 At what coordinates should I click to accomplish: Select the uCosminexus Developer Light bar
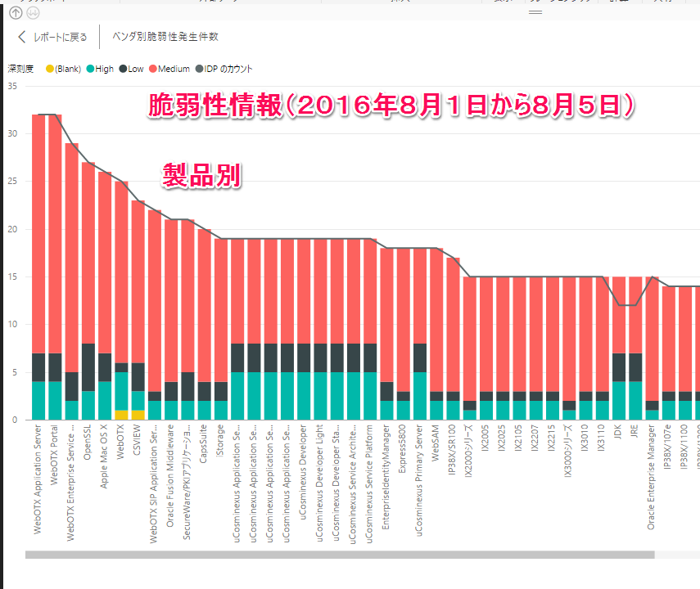coord(321,330)
